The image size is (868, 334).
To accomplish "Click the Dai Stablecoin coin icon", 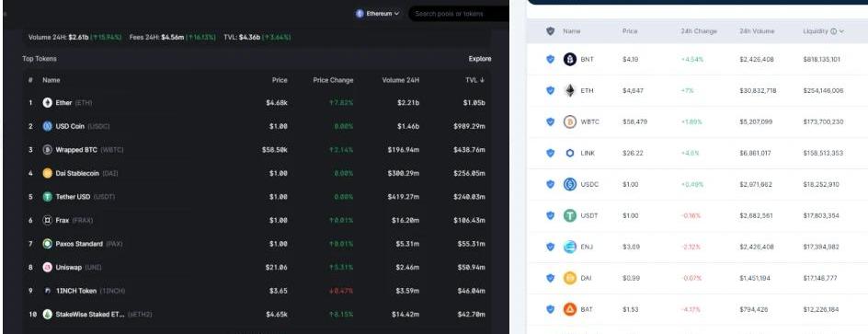I will click(x=48, y=173).
